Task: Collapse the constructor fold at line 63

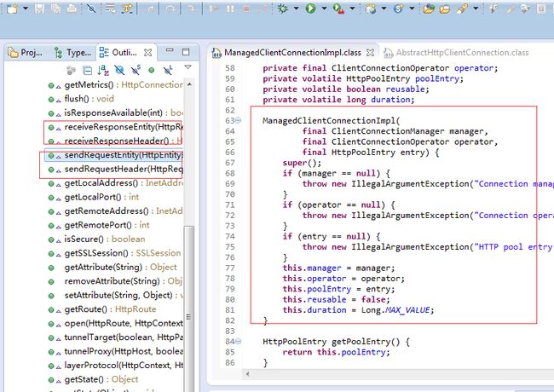Action: [x=239, y=121]
